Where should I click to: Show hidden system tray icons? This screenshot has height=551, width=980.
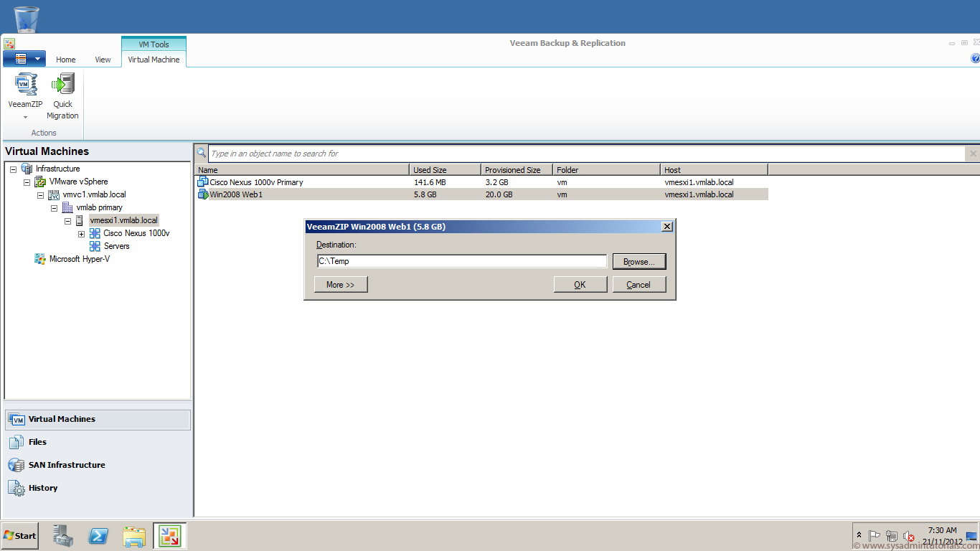[x=859, y=535]
